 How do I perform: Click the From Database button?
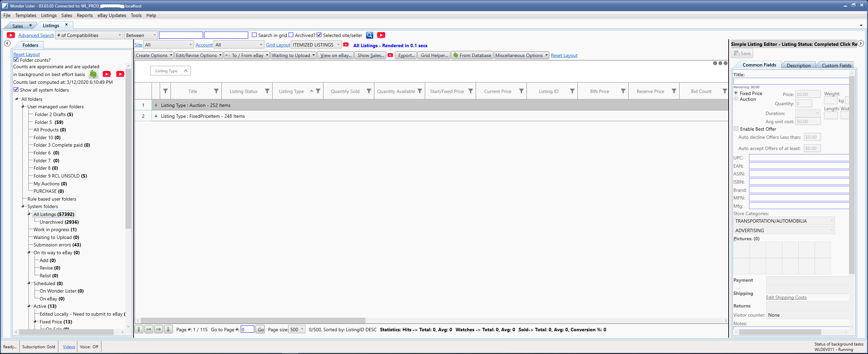pos(472,55)
